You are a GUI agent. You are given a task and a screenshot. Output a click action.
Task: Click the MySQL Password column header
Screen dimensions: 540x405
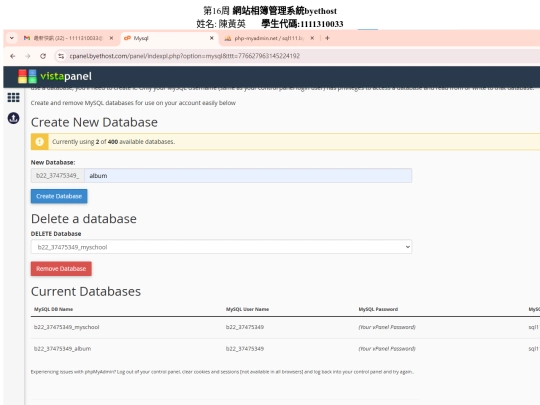(378, 309)
